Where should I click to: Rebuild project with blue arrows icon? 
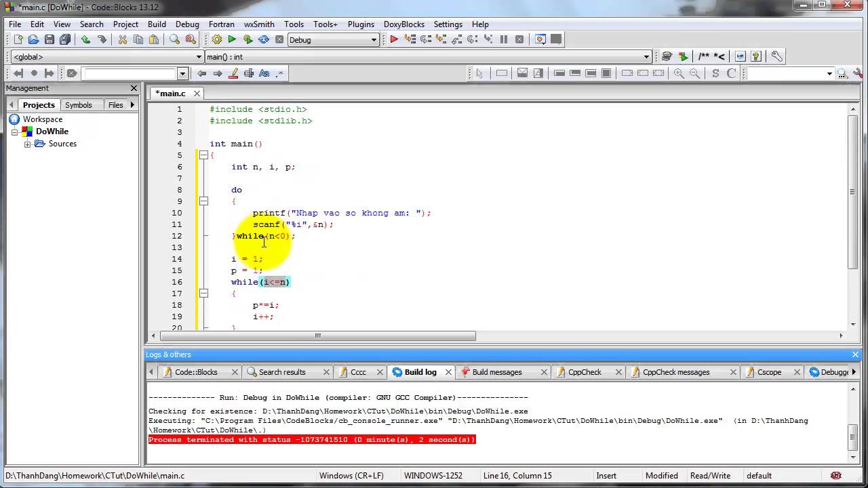coord(264,39)
